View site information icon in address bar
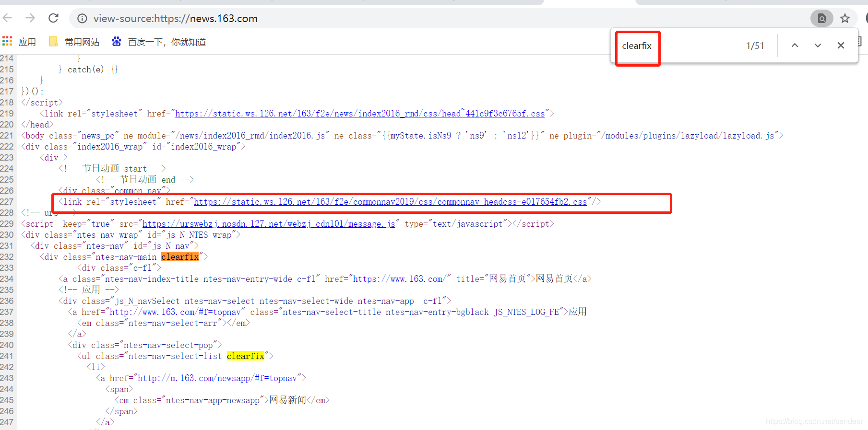The height and width of the screenshot is (430, 868). (x=83, y=19)
